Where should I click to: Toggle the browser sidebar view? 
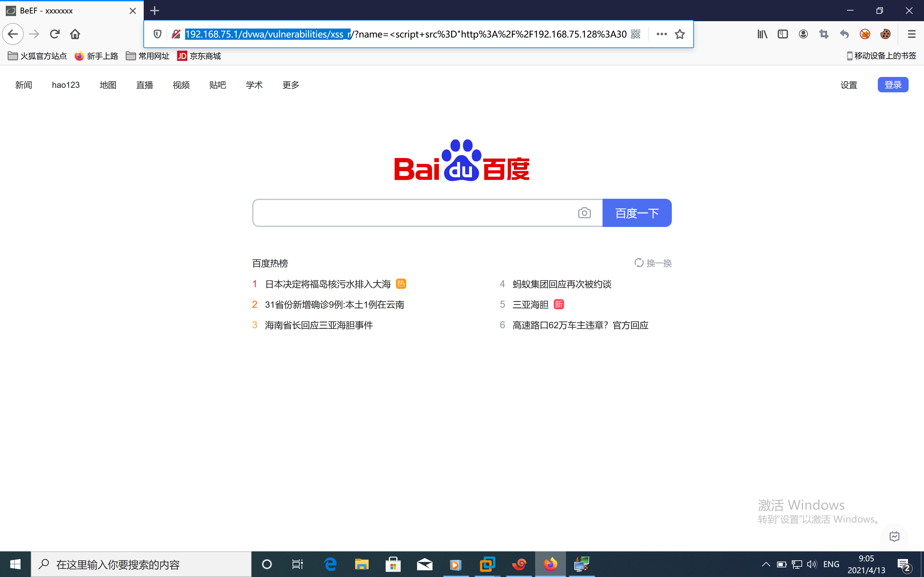[783, 34]
